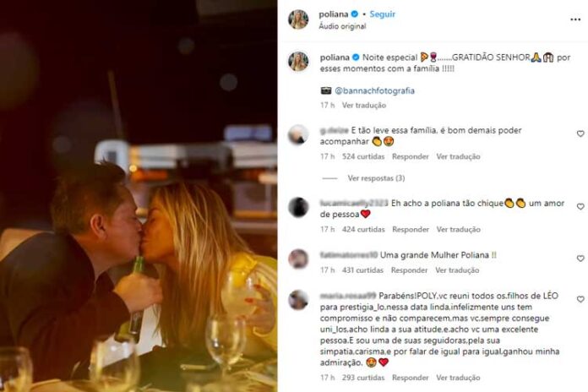Expand 'Ver respostas (3)' replies
Screen dimensions: 588x392
point(376,178)
